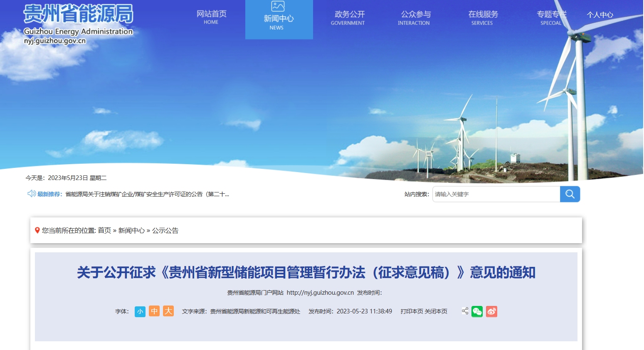Set font size to large (大)
The image size is (644, 350).
168,311
